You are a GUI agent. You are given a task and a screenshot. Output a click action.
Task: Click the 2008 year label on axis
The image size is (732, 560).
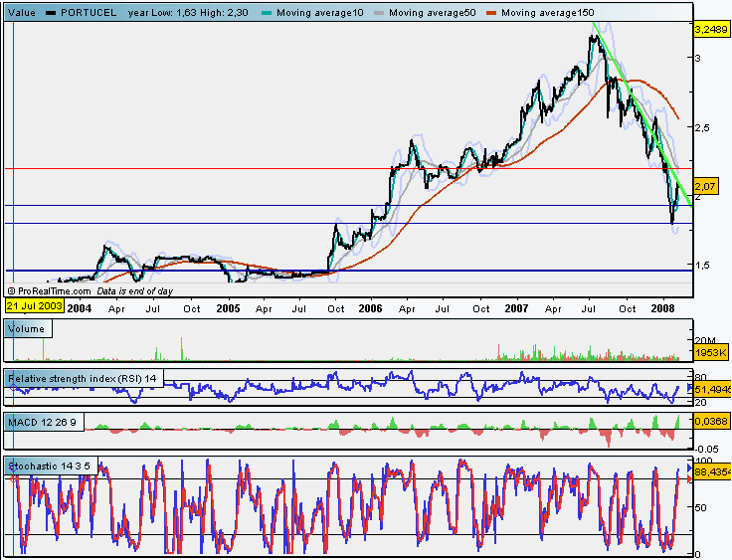point(662,308)
